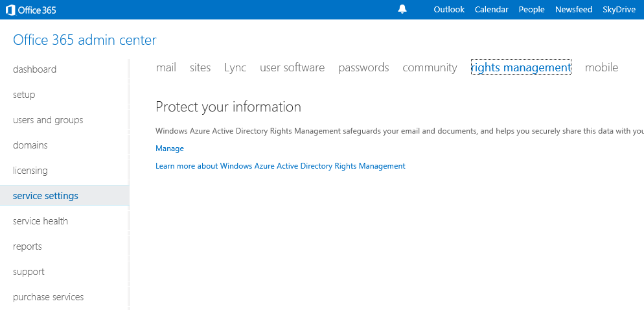Open SkyDrive from top navigation
The width and height of the screenshot is (644, 310).
[619, 10]
